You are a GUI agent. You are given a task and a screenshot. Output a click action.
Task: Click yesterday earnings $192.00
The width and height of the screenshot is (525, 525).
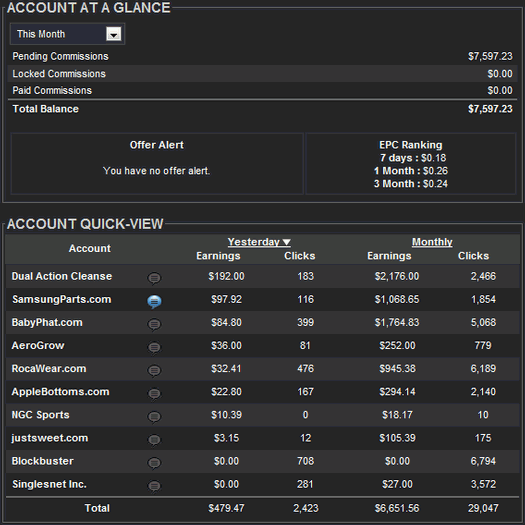click(x=226, y=276)
